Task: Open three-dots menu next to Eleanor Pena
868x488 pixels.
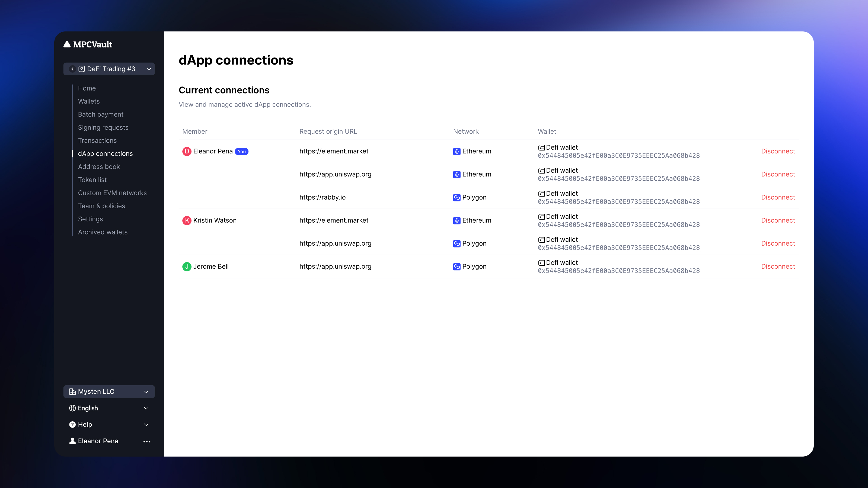Action: 146,441
